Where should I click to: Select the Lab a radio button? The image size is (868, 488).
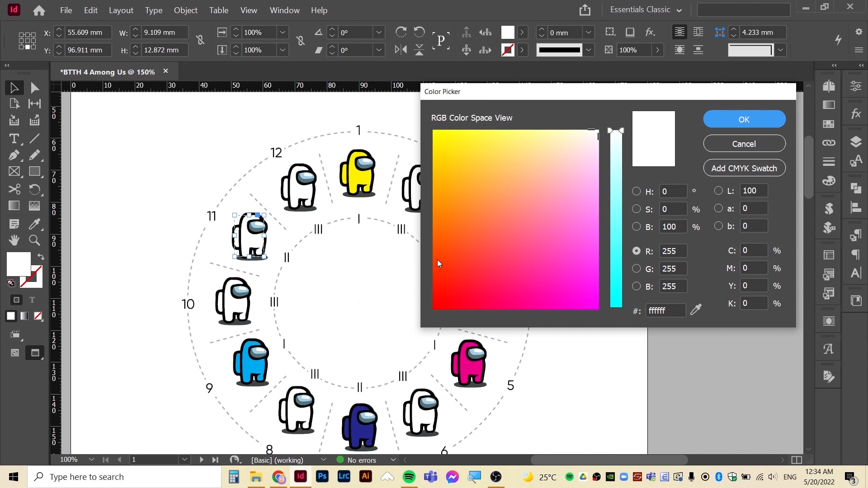(718, 208)
